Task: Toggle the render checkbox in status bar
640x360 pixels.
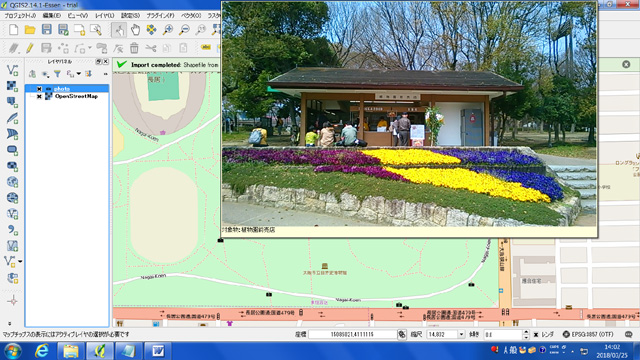Action: click(536, 334)
